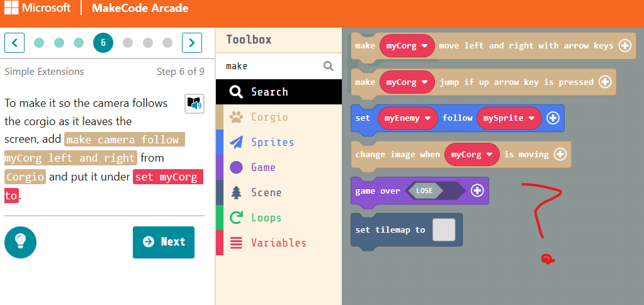Jump to eighth tutorial step dot
Screen dimensions: 644x305
[148, 43]
